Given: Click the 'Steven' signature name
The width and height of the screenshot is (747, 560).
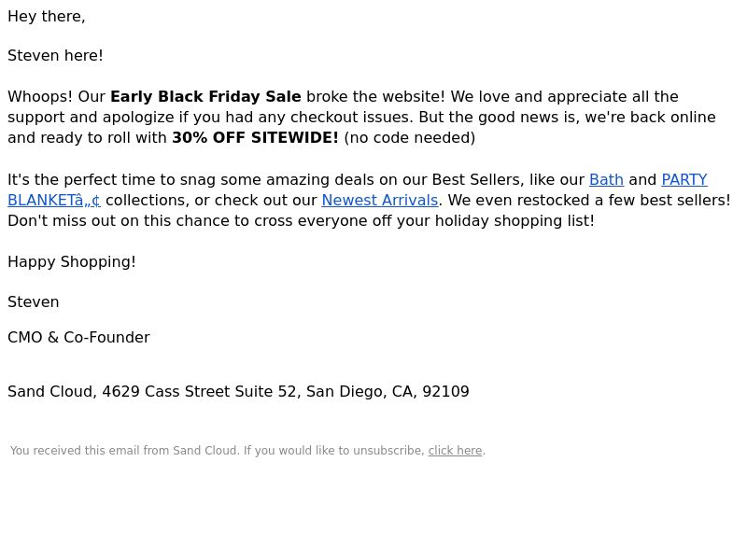Looking at the screenshot, I should (34, 302).
